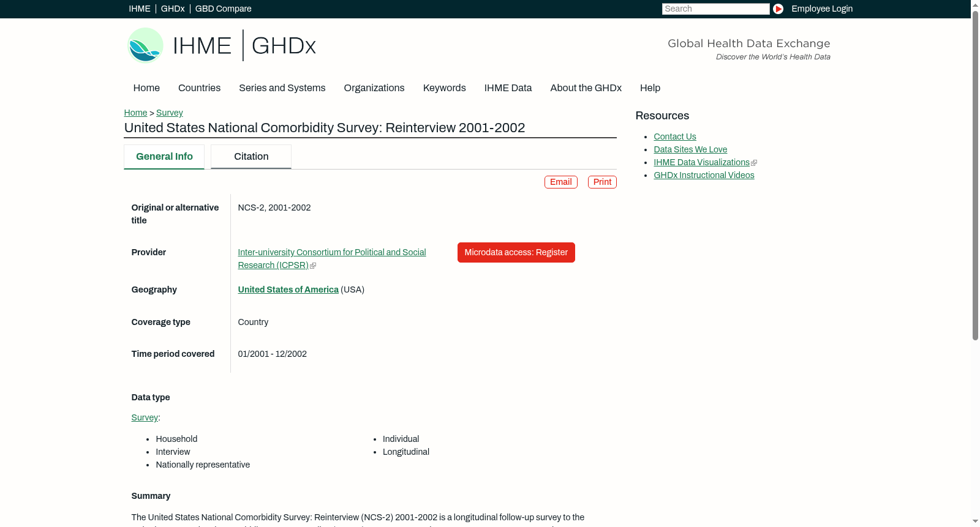Open Data Sites We Love link
980x527 pixels.
point(690,150)
